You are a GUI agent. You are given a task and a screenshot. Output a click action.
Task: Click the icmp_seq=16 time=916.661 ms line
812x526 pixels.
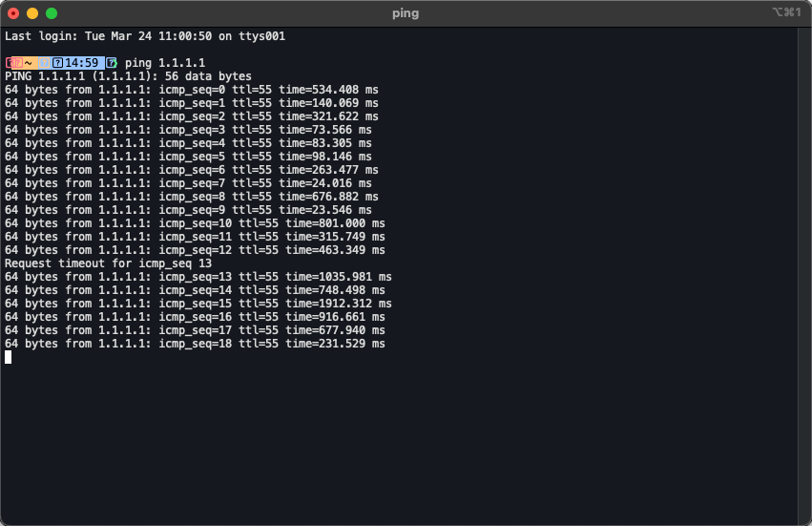pos(195,317)
